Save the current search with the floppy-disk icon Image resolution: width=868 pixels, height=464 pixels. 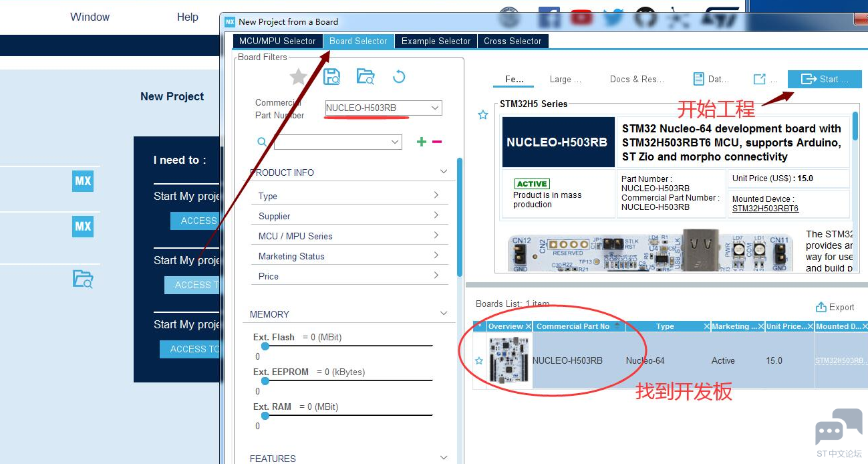coord(331,77)
